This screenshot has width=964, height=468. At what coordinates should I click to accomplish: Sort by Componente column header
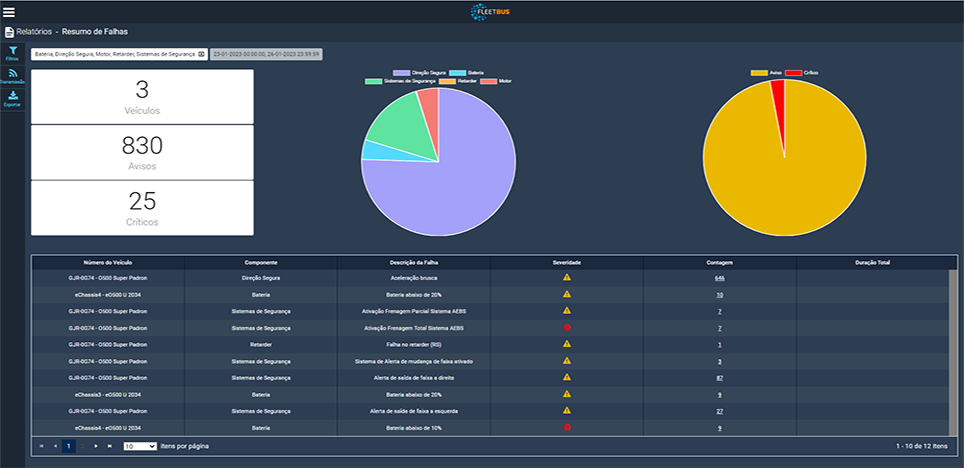pyautogui.click(x=260, y=262)
